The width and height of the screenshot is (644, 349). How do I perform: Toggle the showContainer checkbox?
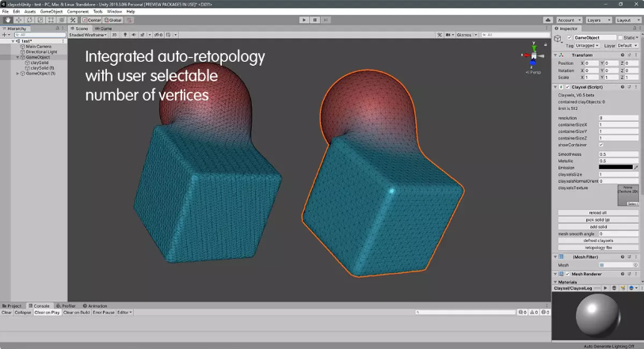pyautogui.click(x=601, y=145)
